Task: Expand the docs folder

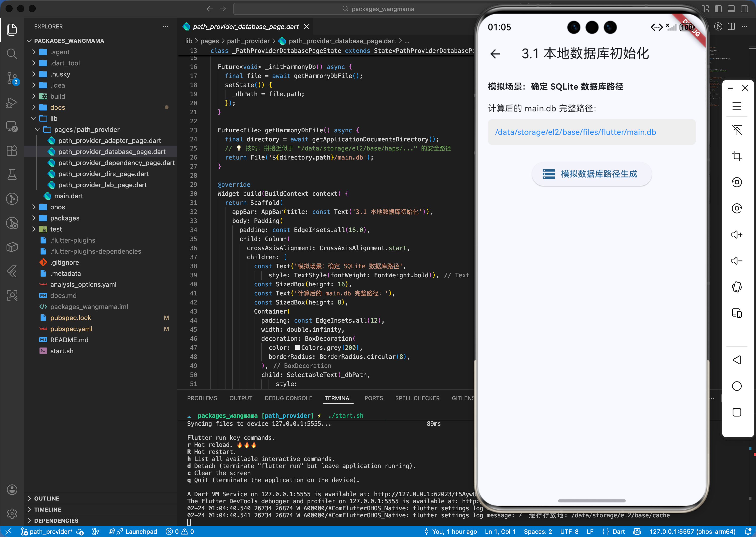Action: [58, 107]
